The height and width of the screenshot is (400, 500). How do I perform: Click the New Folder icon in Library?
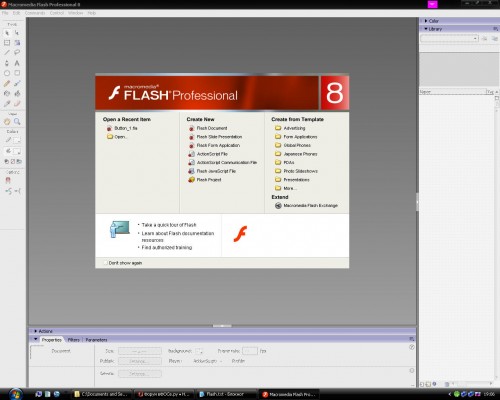[428, 384]
